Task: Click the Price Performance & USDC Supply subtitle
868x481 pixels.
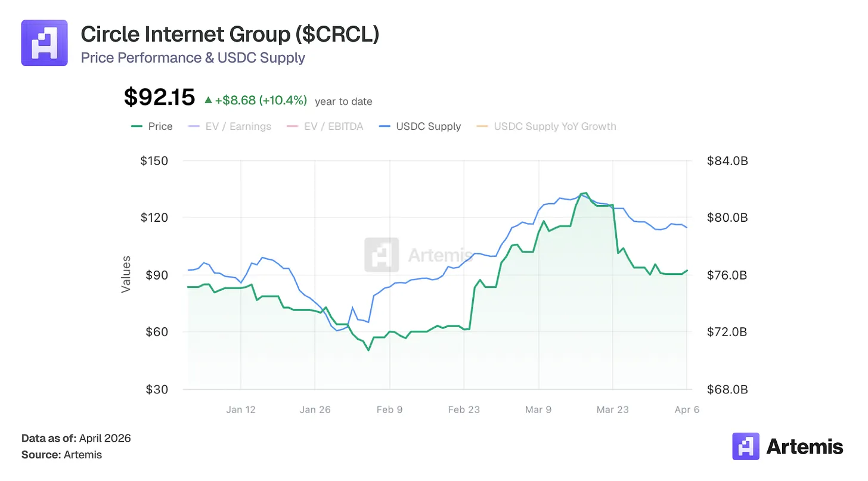Action: click(x=193, y=58)
